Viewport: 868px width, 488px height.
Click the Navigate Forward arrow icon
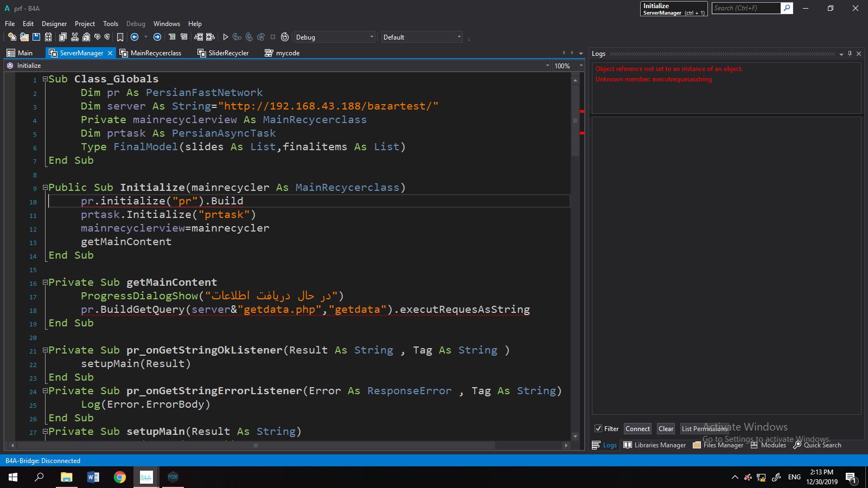[x=157, y=37]
